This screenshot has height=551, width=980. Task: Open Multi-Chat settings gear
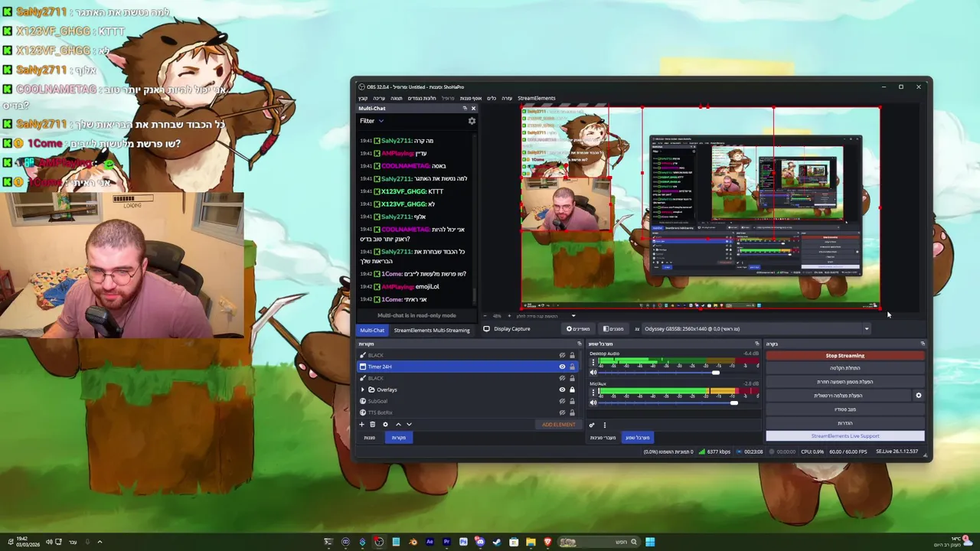472,121
